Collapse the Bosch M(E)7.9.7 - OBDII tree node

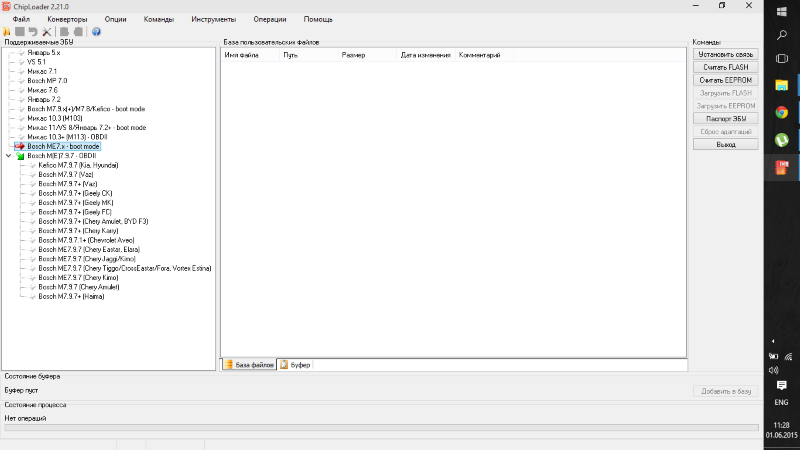coord(9,156)
